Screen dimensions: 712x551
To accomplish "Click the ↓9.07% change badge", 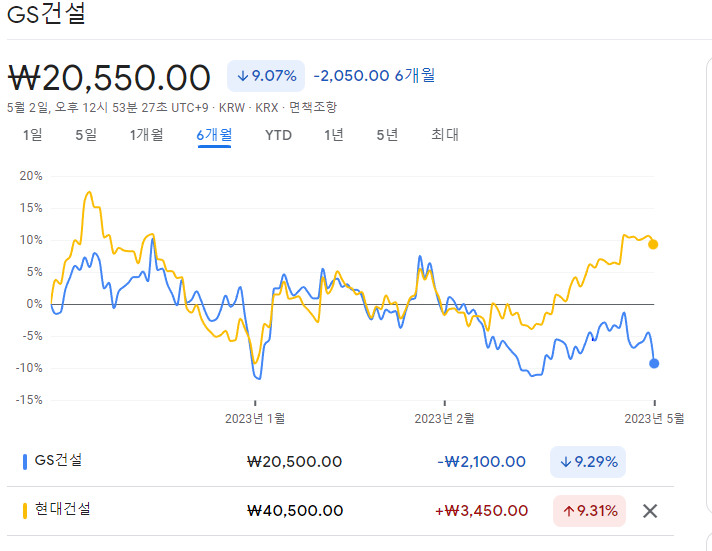I will click(x=266, y=76).
